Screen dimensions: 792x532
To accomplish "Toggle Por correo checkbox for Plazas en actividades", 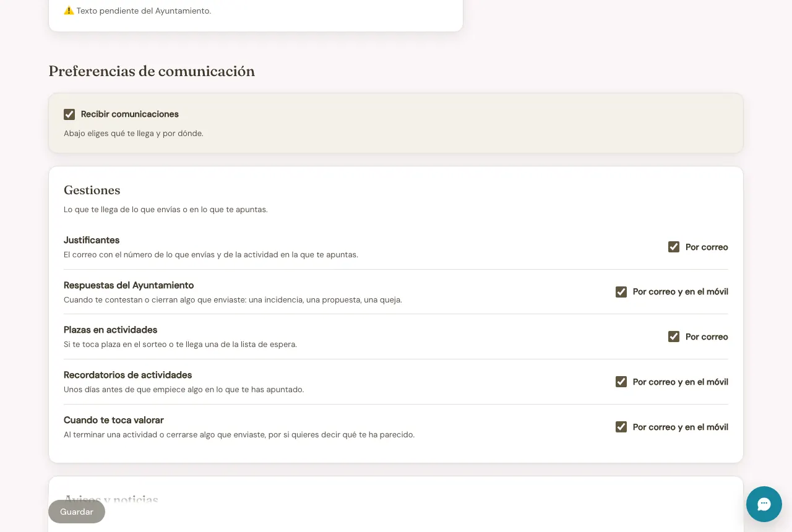I will [x=674, y=337].
